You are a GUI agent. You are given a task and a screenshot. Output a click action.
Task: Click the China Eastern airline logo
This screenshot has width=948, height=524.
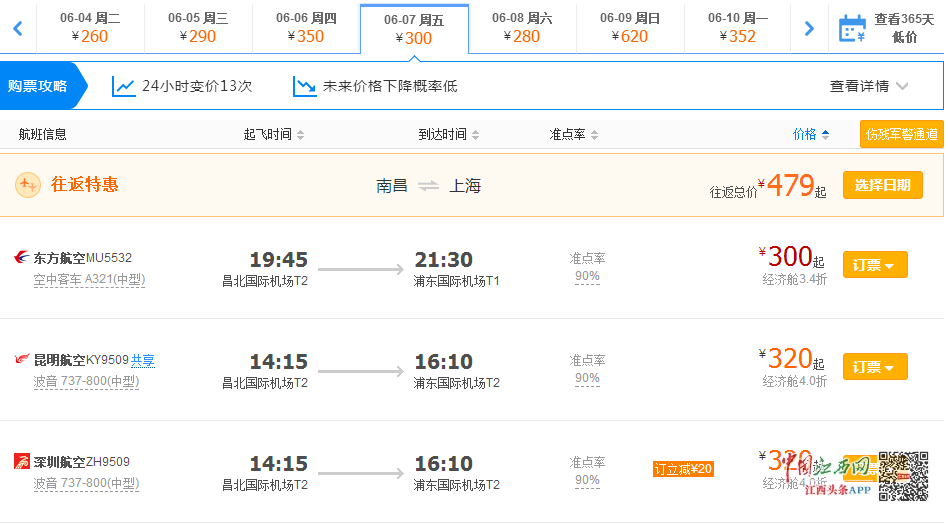tap(22, 258)
